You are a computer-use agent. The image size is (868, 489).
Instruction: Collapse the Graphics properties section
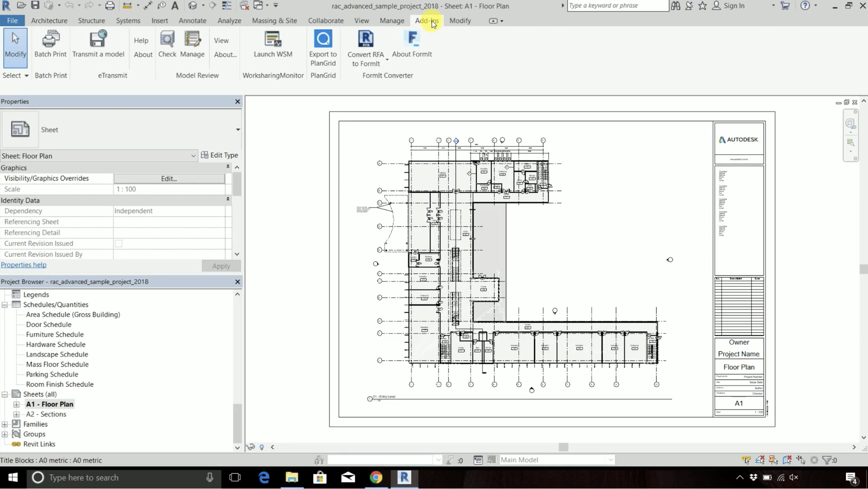coord(228,167)
